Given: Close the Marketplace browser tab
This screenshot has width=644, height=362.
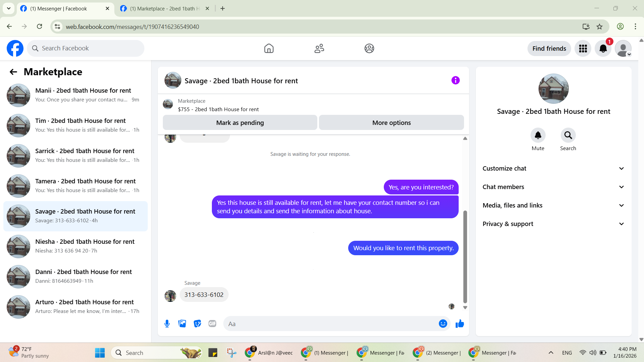Looking at the screenshot, I should (207, 9).
